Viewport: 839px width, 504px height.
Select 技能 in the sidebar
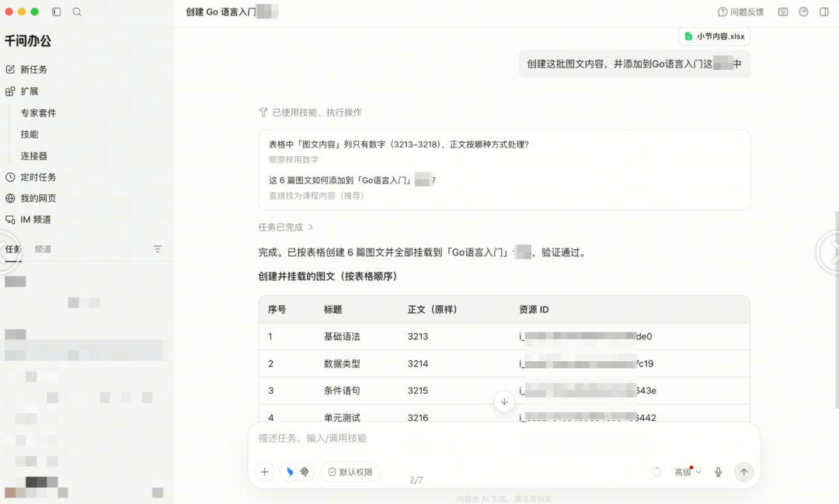[x=30, y=134]
